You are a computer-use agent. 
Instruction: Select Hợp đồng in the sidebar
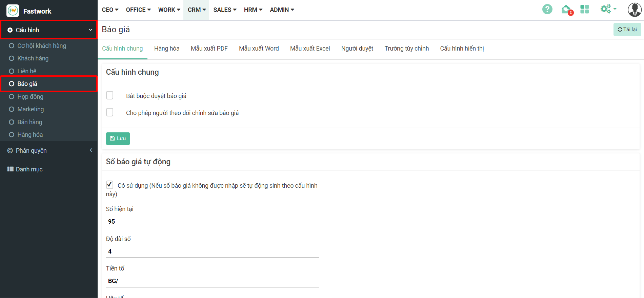[31, 97]
